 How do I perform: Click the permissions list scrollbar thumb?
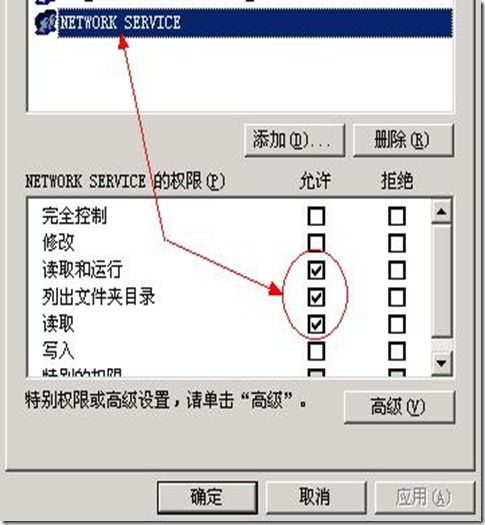pos(442,281)
